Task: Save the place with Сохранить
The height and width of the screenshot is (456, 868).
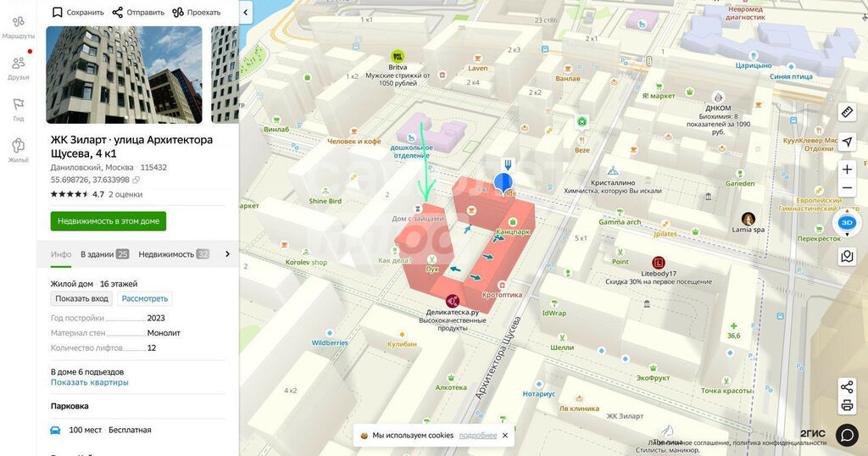Action: 78,12
